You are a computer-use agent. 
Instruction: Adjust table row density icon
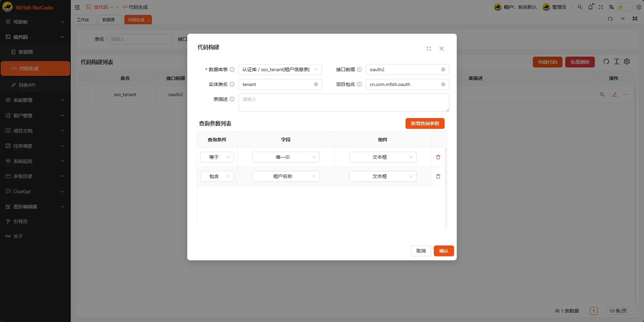(x=617, y=62)
